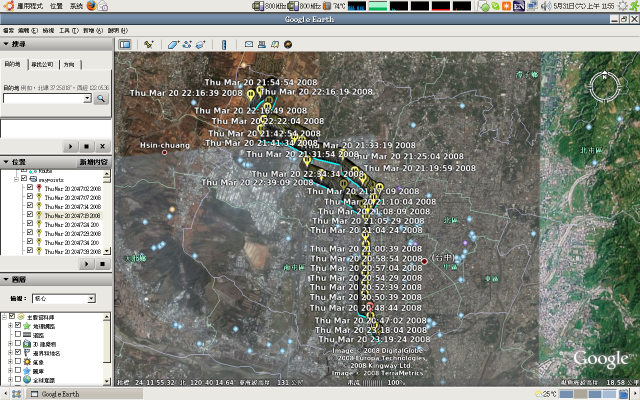
Task: Enable the 3D buildings layer checkbox
Action: point(18,343)
